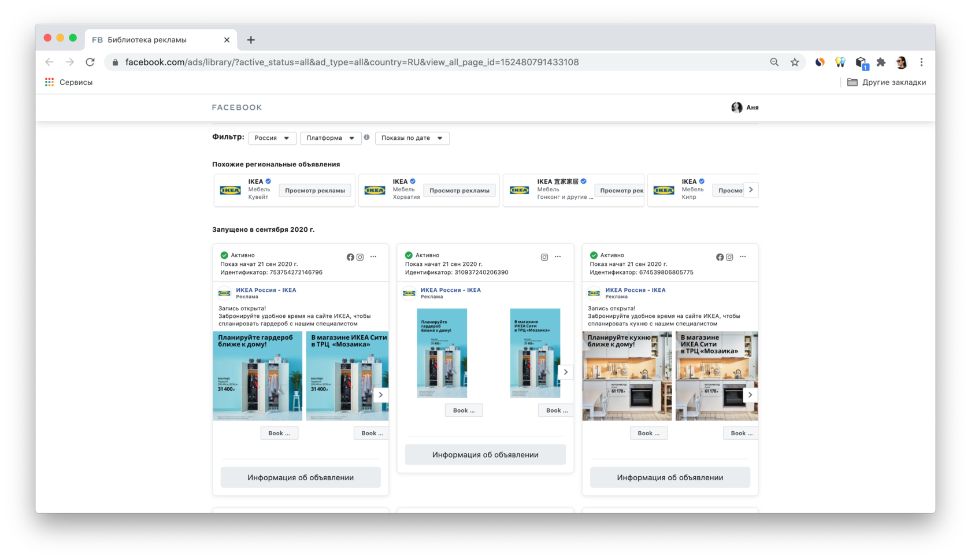This screenshot has height=560, width=971.
Task: Click the next-slide arrow on kitchen ad carousel
Action: [x=750, y=395]
